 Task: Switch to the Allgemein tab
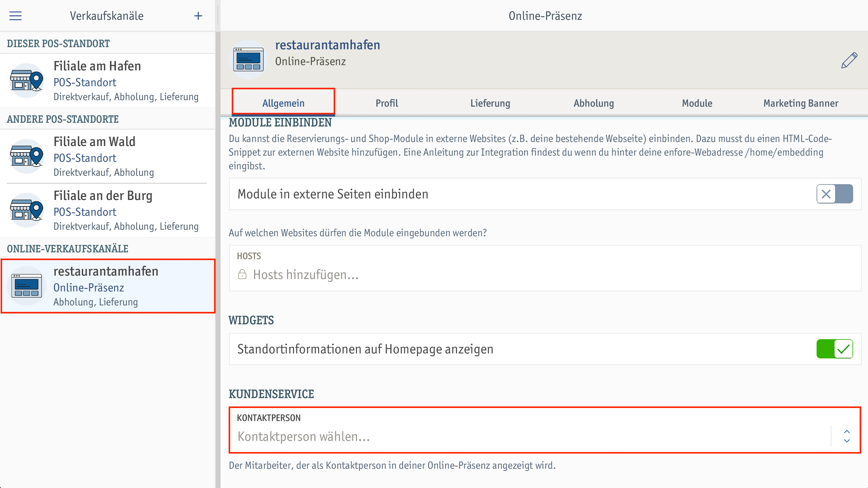[283, 103]
